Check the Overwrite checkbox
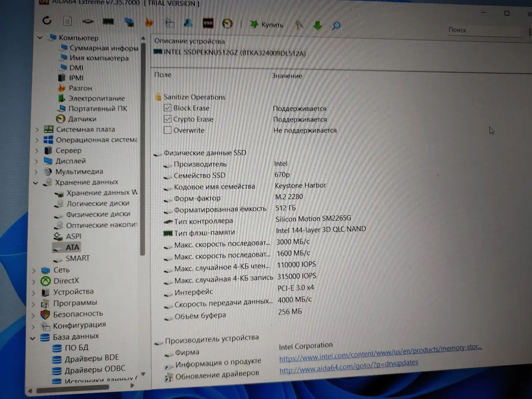532x399 pixels. 167,130
